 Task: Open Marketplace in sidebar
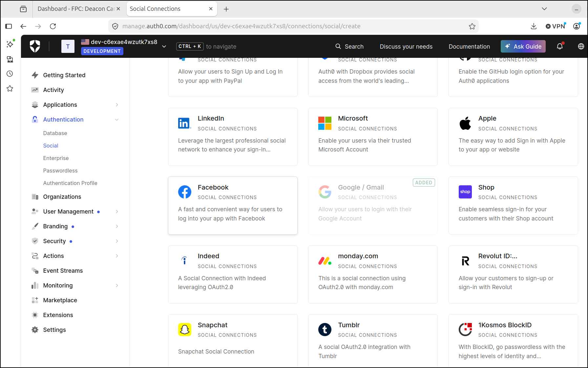point(60,300)
